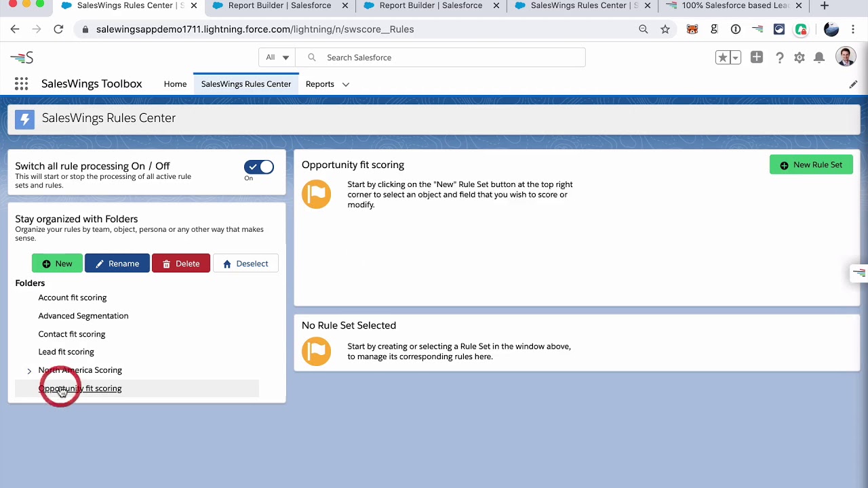Expand the favorites list dropdown arrow
This screenshot has height=488, width=868.
tap(736, 58)
